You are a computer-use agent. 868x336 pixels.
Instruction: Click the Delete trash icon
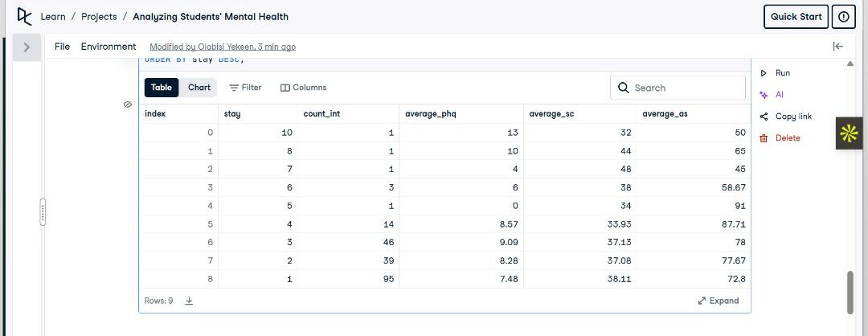click(x=764, y=137)
